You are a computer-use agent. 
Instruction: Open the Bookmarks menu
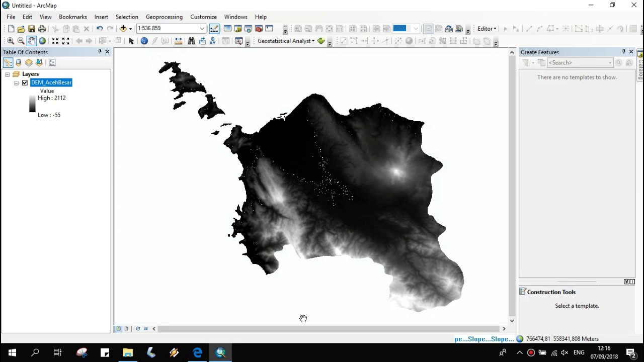click(x=73, y=17)
